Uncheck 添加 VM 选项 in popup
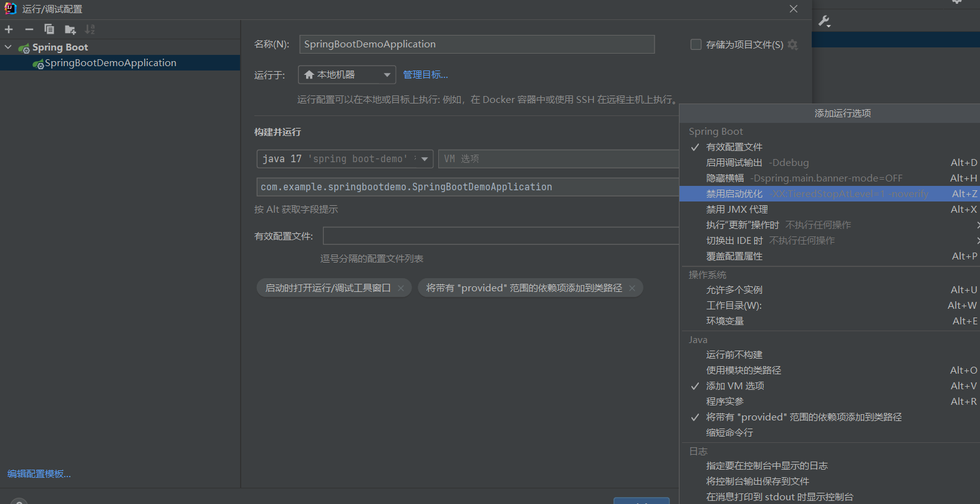The image size is (980, 504). [x=829, y=386]
